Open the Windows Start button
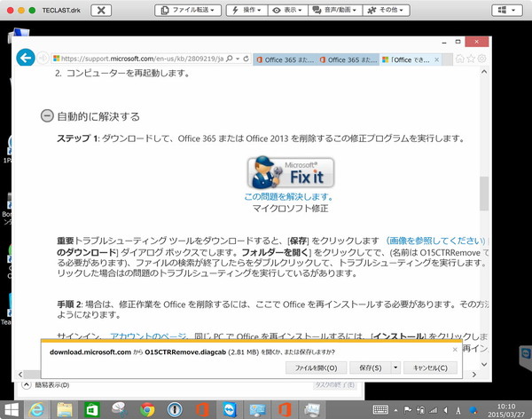 tap(12, 410)
